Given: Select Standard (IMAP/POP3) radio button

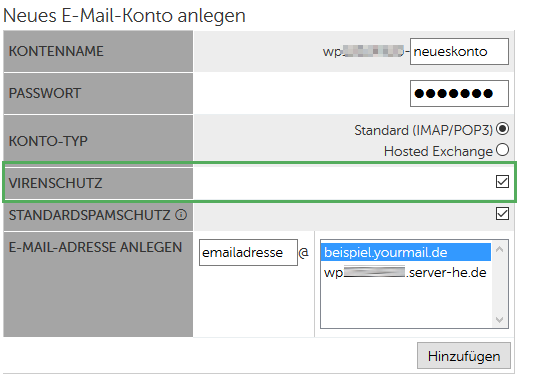Looking at the screenshot, I should pyautogui.click(x=502, y=129).
